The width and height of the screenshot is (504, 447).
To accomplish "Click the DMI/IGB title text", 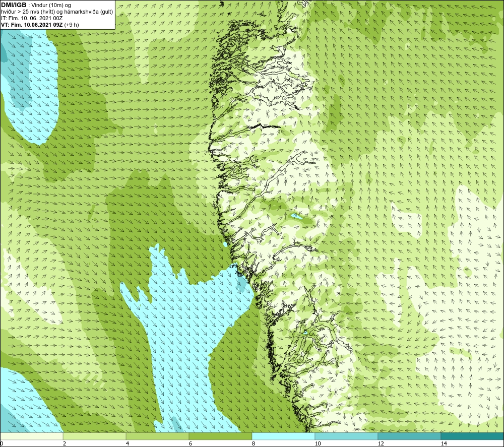I will click(14, 5).
